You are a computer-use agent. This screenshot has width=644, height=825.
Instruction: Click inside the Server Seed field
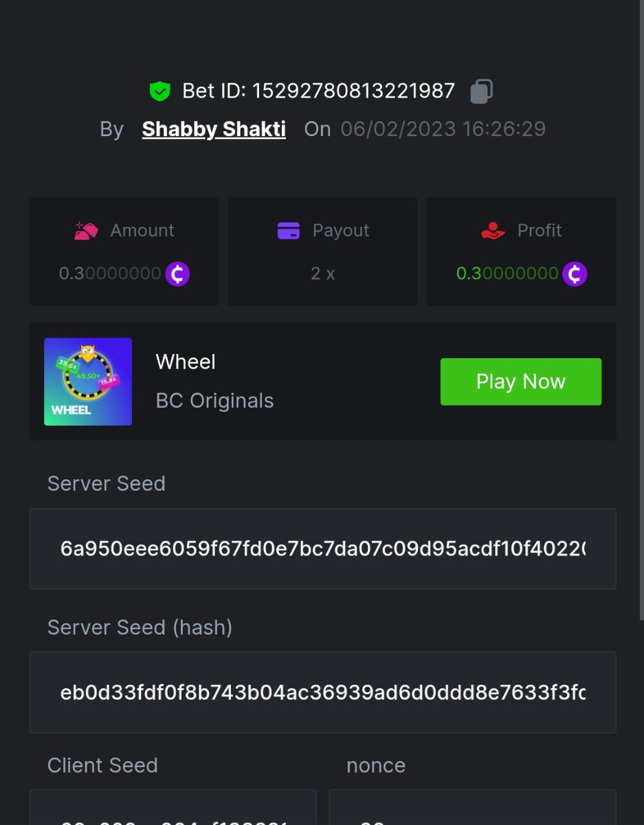coord(322,549)
